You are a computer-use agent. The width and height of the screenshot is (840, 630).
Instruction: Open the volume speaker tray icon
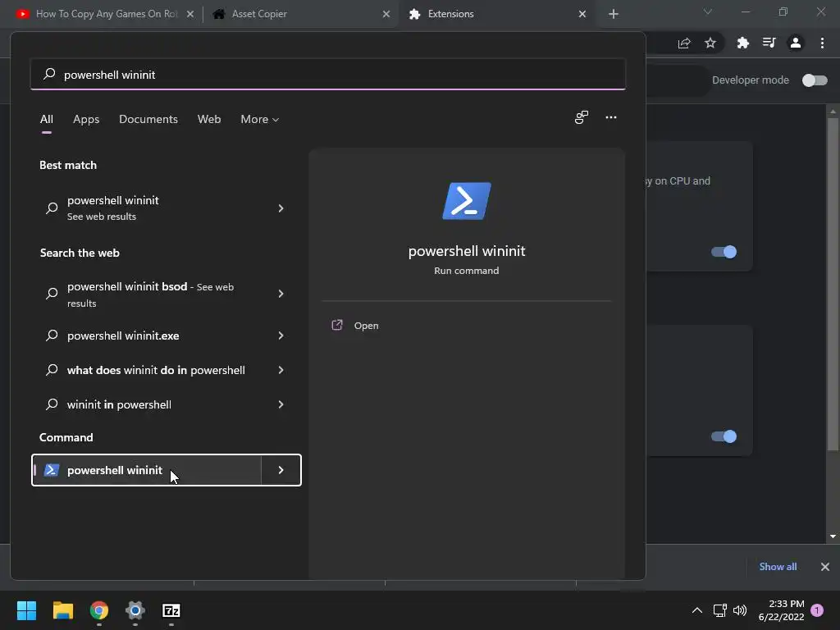pyautogui.click(x=740, y=610)
